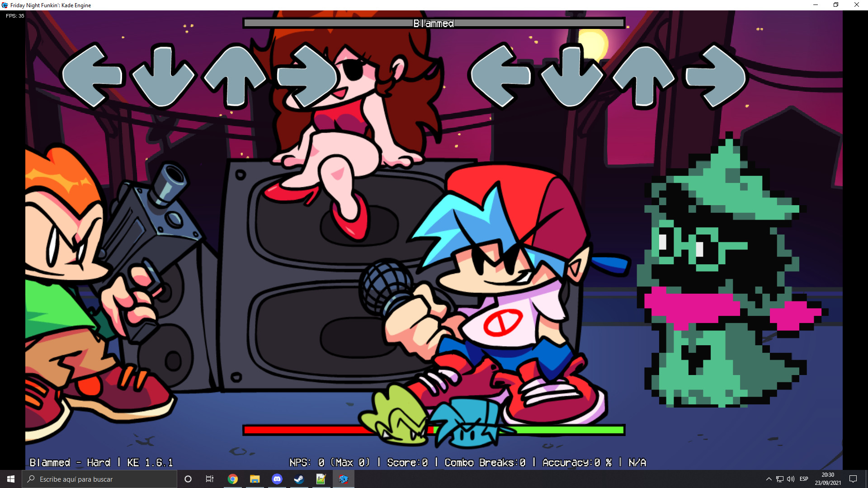Open File Explorer from the taskbar
868x488 pixels.
(255, 479)
